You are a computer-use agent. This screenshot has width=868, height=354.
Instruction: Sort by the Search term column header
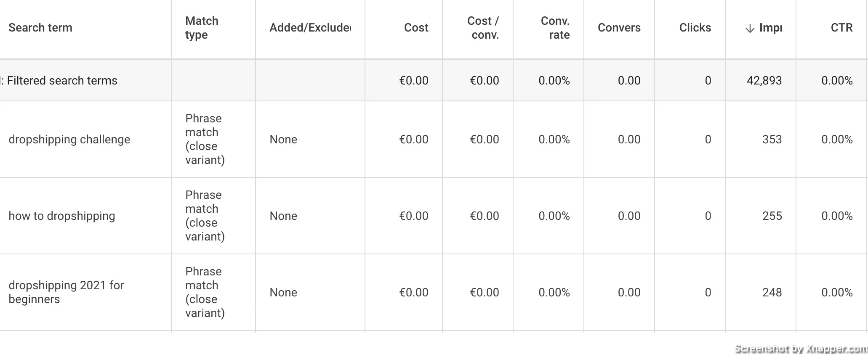[x=40, y=28]
